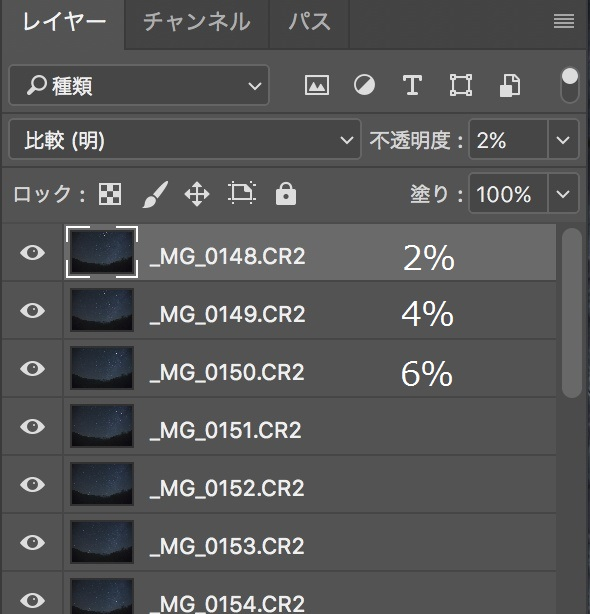Toggle layer filtering switch on or off
590x614 pixels.
570,85
